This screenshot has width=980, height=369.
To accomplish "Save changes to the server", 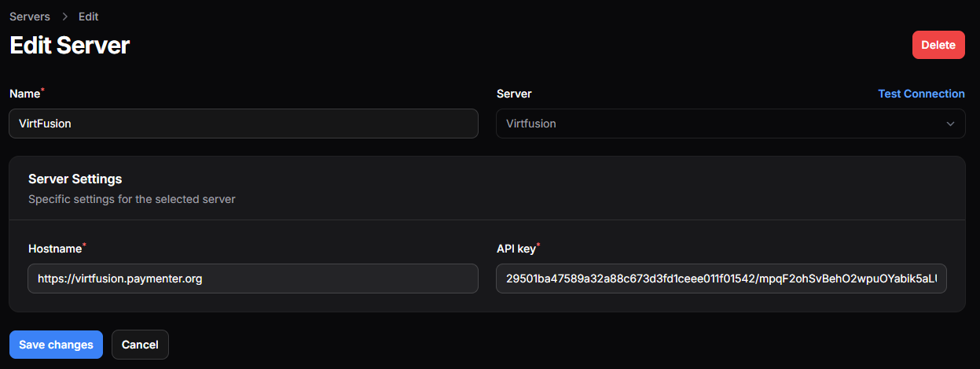I will pos(56,345).
